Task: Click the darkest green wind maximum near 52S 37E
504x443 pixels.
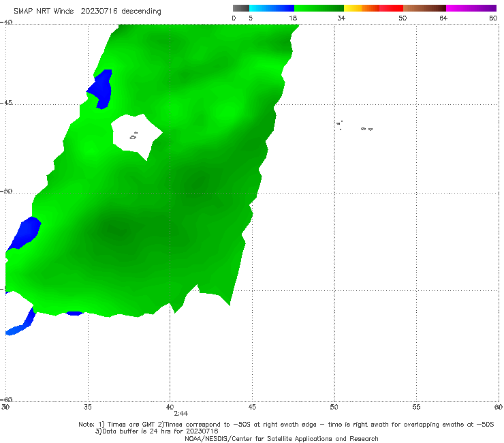Action: tap(116, 230)
